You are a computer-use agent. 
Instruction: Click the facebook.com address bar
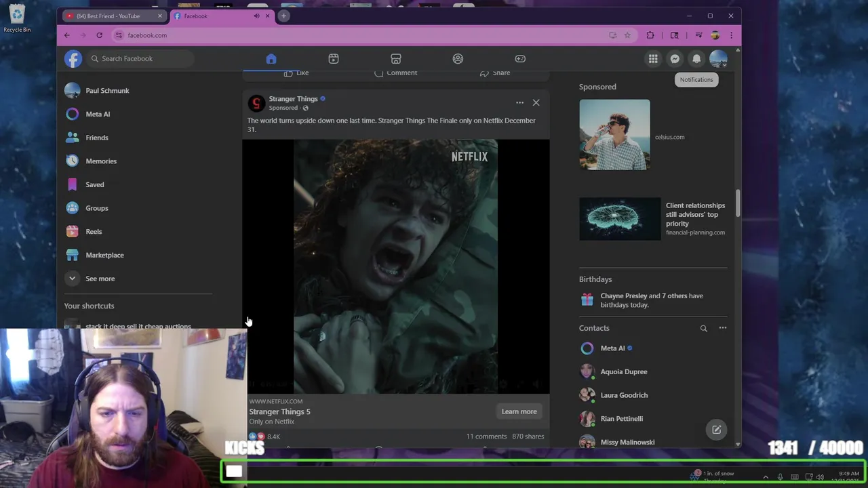click(366, 35)
